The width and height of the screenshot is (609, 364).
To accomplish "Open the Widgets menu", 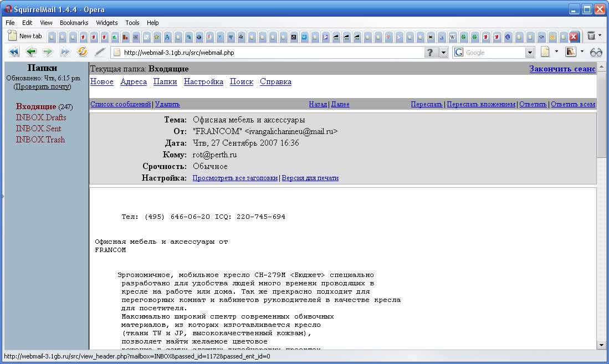I will [x=107, y=23].
